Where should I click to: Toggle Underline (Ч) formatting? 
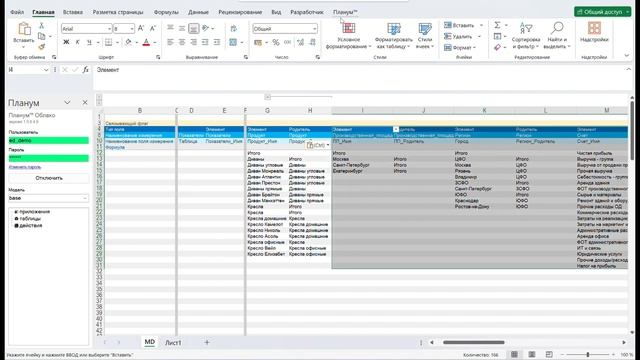pos(89,42)
